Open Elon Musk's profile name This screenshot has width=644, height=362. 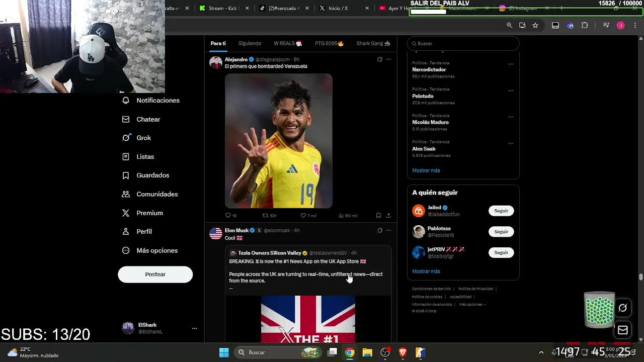(236, 230)
